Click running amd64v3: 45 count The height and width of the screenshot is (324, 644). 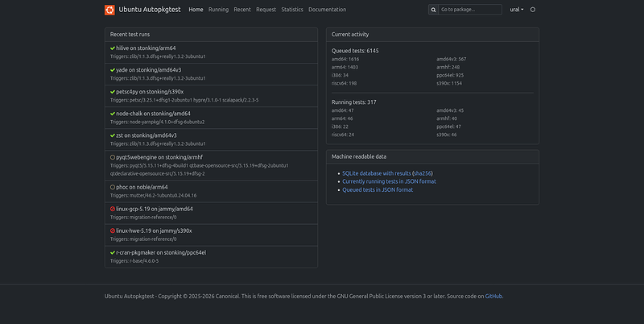pyautogui.click(x=450, y=110)
